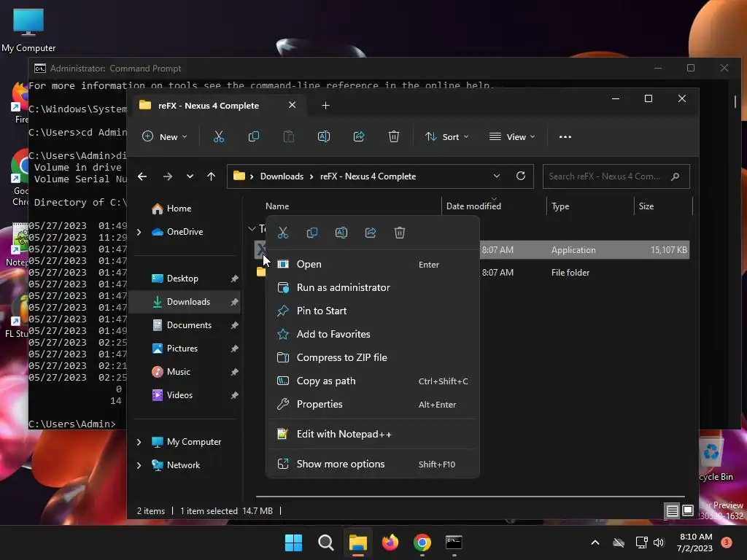Go back with the left arrow button
Viewport: 747px width, 560px height.
tap(142, 176)
